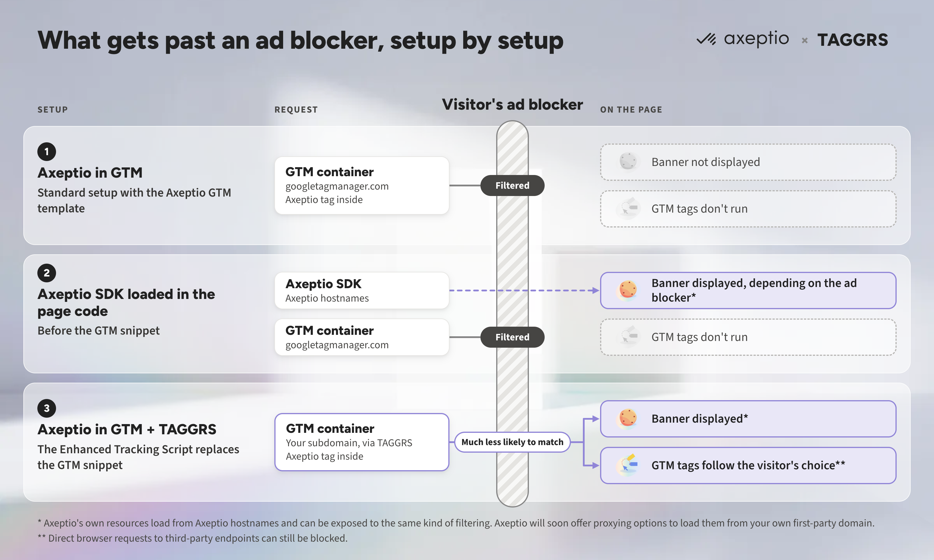Screen dimensions: 934x560
Task: Select the setup 2 GTM container googletagmanager.com card
Action: click(362, 337)
